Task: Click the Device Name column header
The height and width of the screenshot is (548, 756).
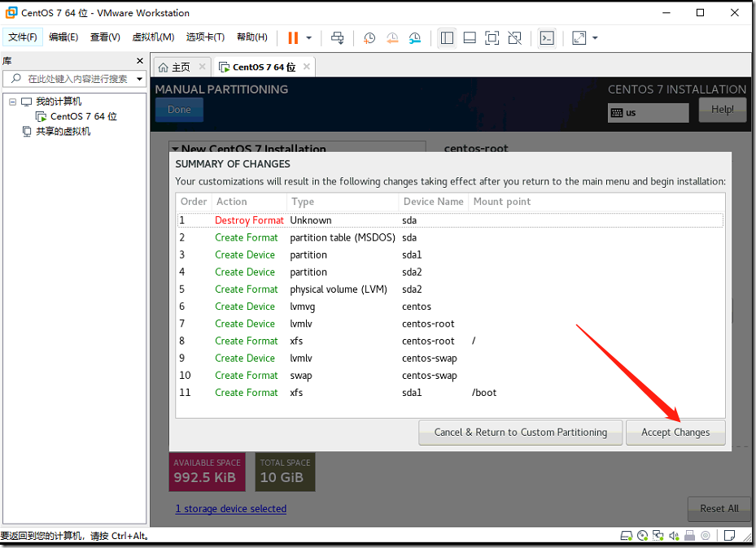Action: click(x=433, y=202)
